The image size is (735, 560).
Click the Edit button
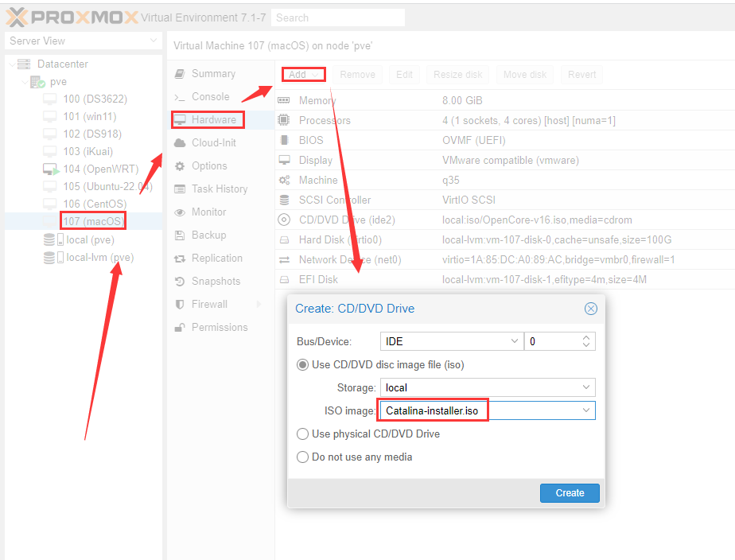[405, 75]
